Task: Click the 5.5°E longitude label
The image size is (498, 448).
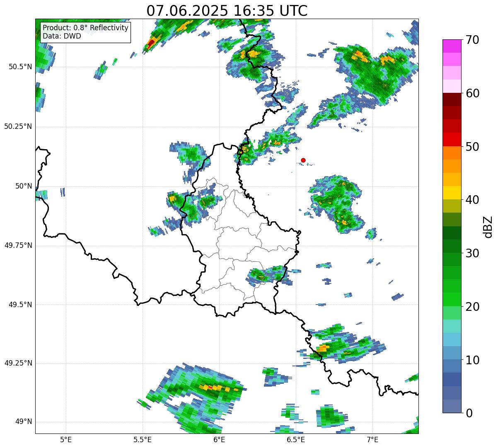Action: [x=143, y=439]
